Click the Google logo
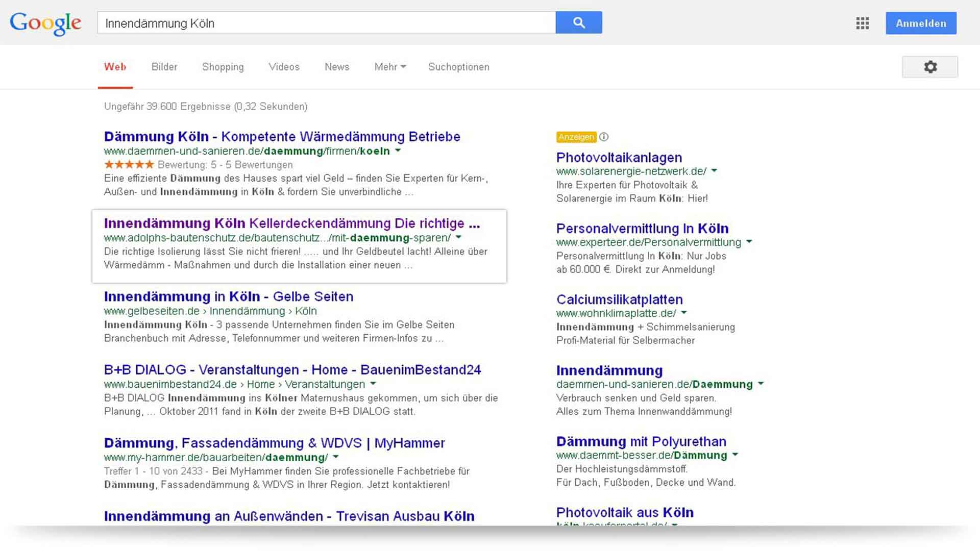The image size is (980, 551). click(45, 23)
